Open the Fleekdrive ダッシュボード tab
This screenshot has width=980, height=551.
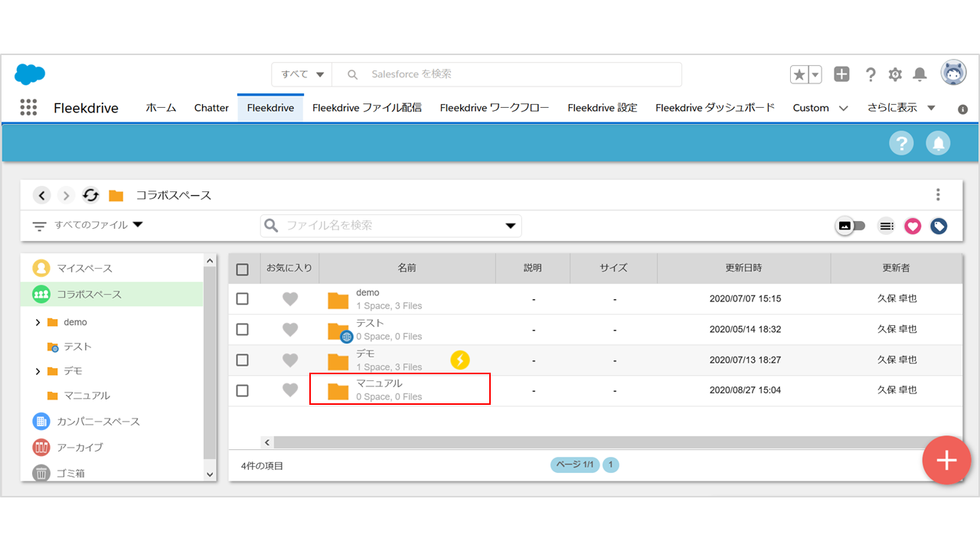(715, 108)
